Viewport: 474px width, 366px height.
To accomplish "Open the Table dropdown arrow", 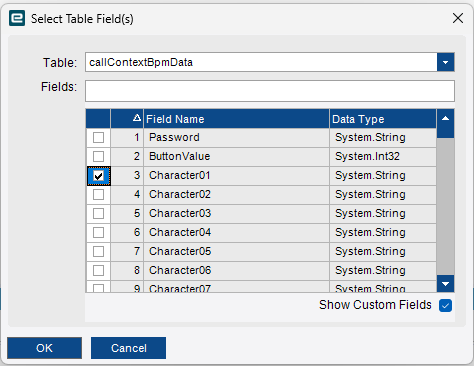I will (x=445, y=62).
